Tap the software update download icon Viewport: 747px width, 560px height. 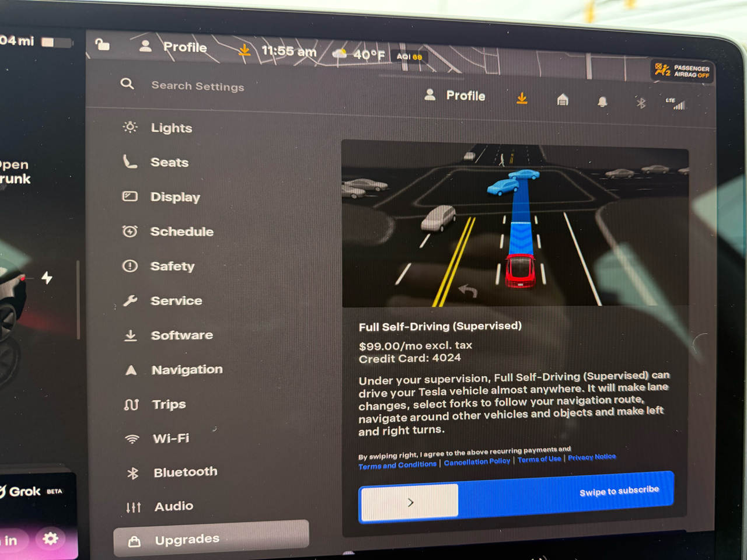(x=521, y=99)
